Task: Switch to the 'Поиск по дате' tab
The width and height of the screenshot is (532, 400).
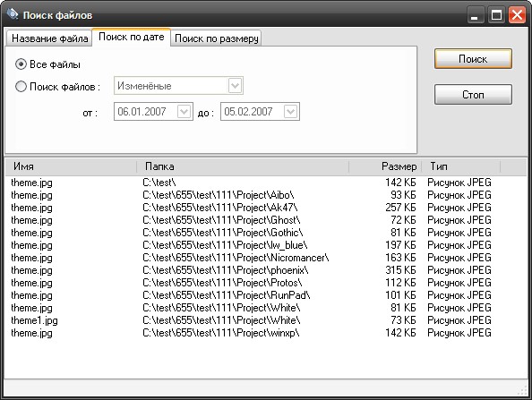Action: coord(132,37)
